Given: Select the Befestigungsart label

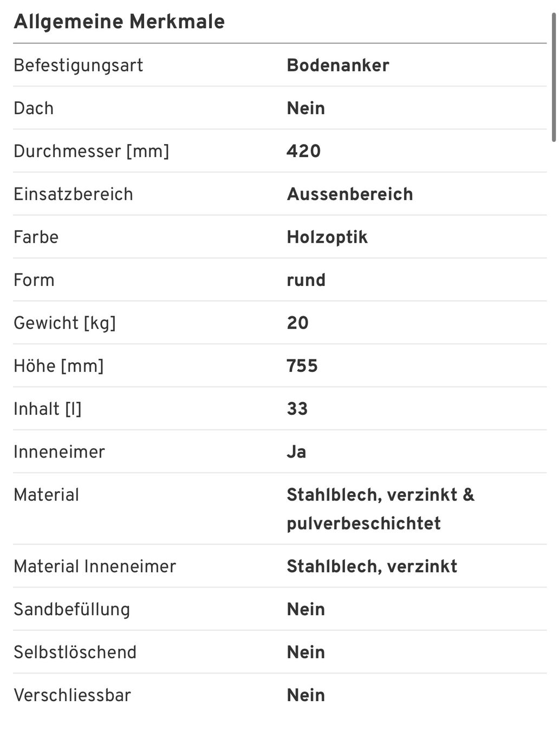Looking at the screenshot, I should click(79, 66).
